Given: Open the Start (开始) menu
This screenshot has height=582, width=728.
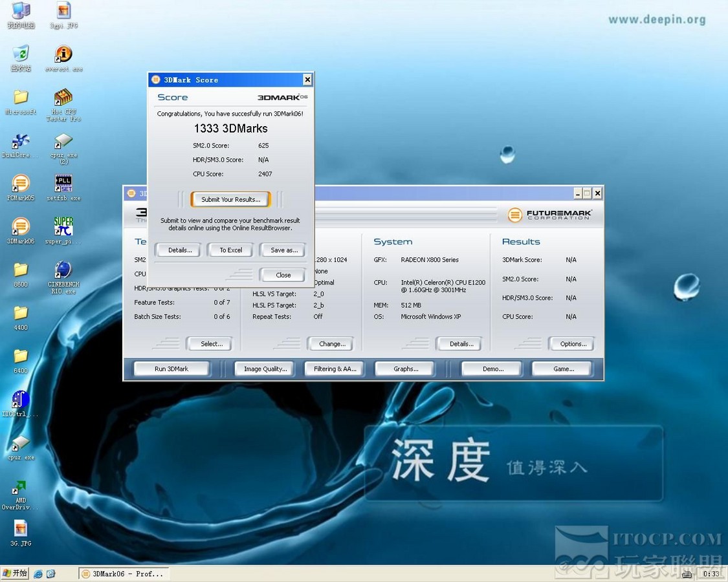Looking at the screenshot, I should (15, 574).
